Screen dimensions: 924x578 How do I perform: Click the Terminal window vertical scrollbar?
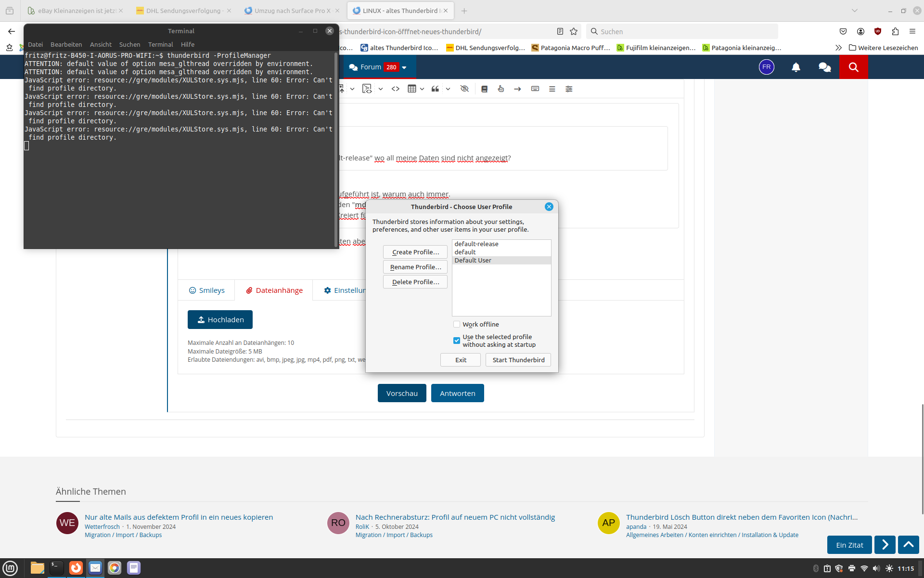pos(336,149)
